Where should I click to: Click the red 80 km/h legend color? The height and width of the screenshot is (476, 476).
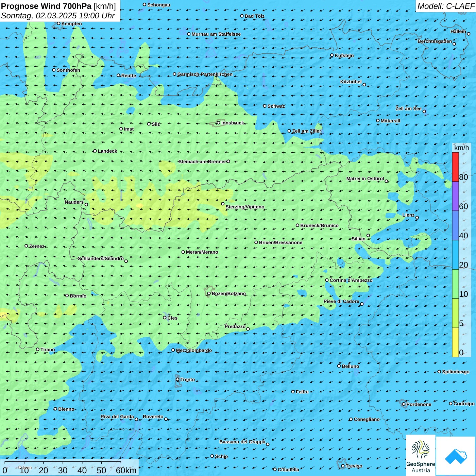(455, 167)
